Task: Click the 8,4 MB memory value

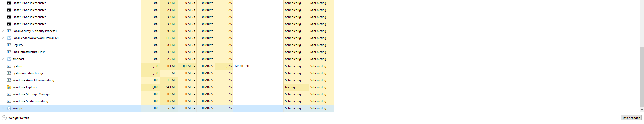Action: pos(172,45)
